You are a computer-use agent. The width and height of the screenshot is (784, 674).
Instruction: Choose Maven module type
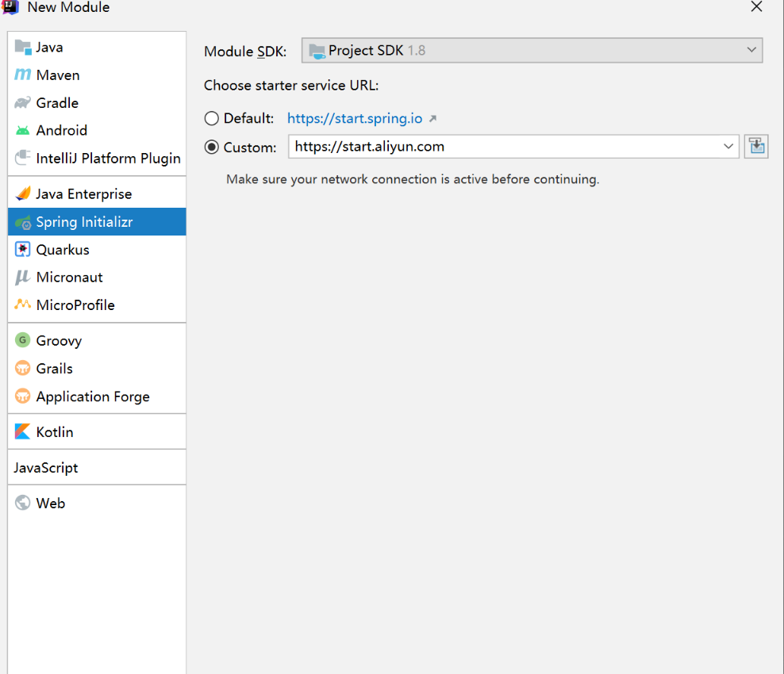[x=97, y=75]
